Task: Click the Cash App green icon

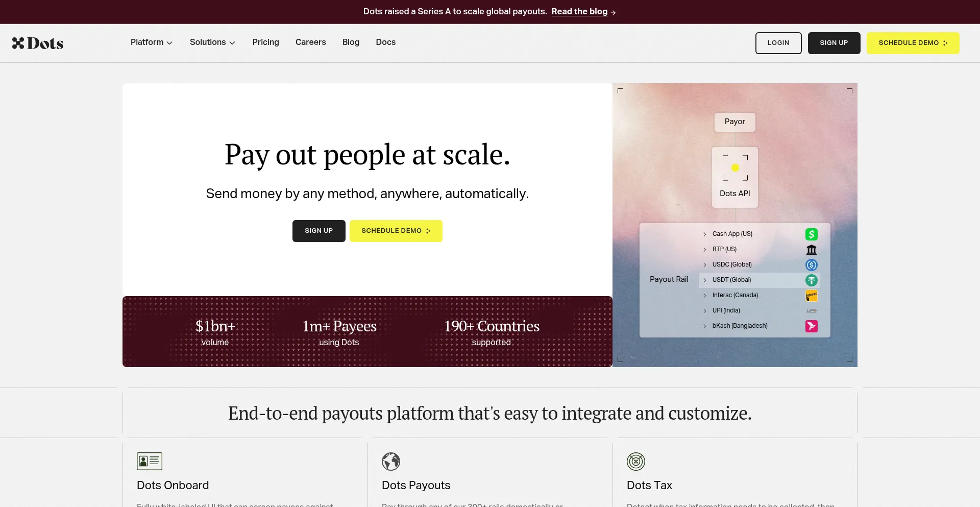Action: pos(812,234)
